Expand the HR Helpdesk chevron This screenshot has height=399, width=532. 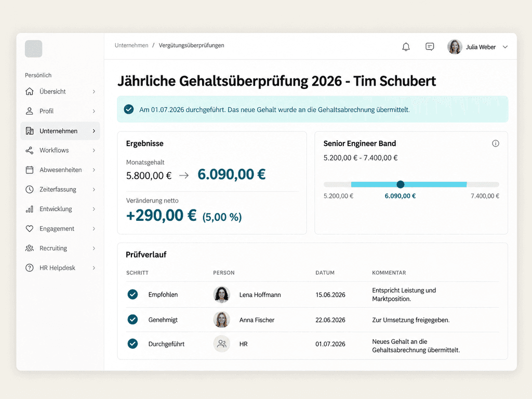pos(94,268)
